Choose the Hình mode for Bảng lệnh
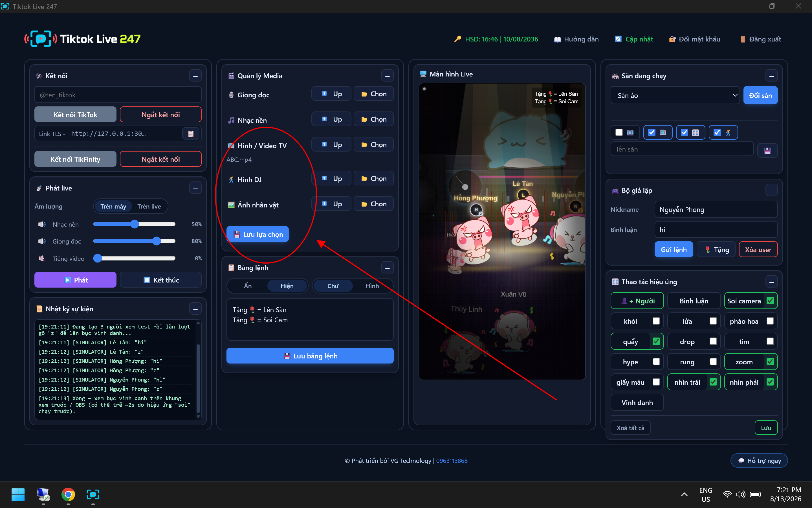Viewport: 812px width, 508px height. click(372, 286)
